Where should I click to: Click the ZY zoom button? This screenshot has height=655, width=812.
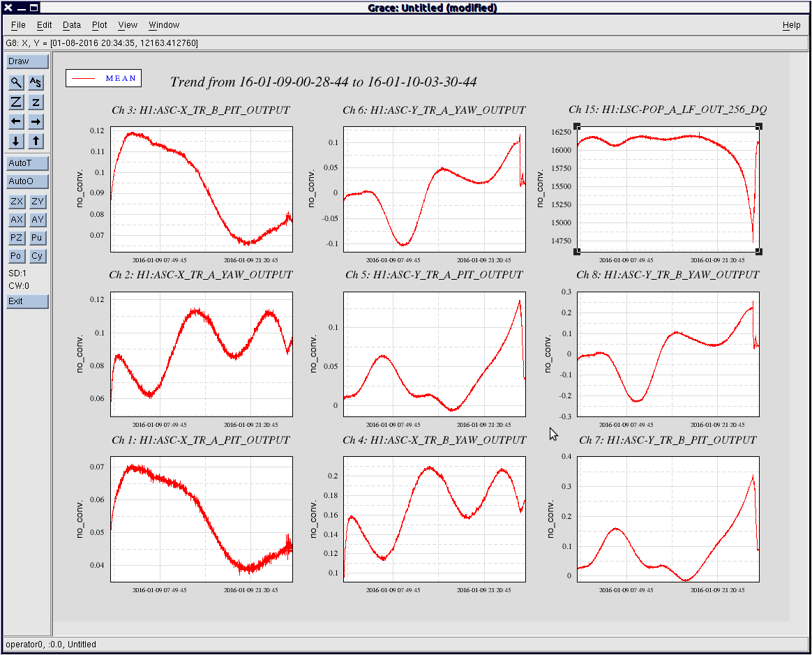(37, 202)
